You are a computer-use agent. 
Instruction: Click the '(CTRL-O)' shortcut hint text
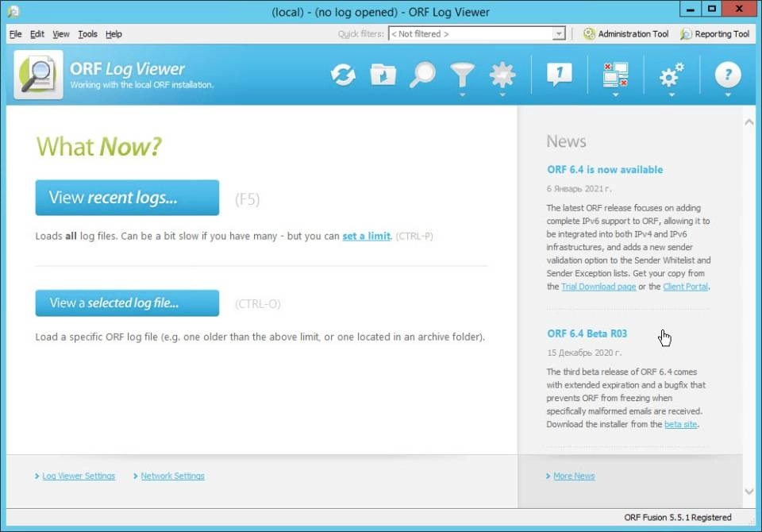(257, 303)
